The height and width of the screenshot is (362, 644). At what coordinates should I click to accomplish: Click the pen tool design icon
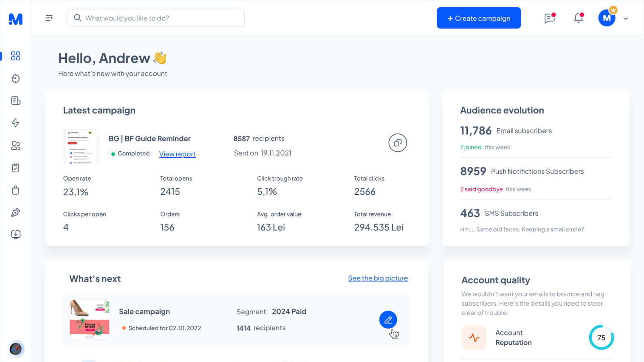(16, 212)
